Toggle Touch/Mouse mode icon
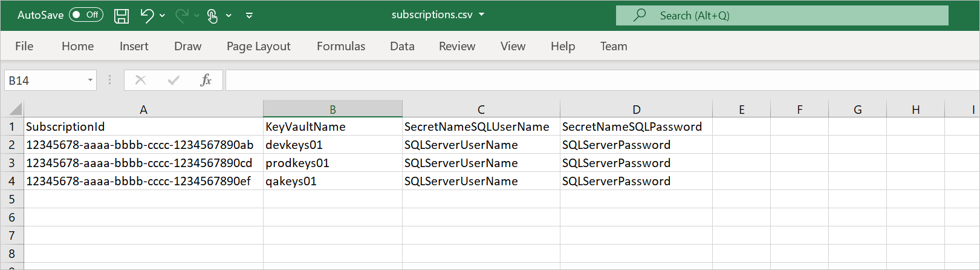Image resolution: width=980 pixels, height=270 pixels. tap(212, 16)
